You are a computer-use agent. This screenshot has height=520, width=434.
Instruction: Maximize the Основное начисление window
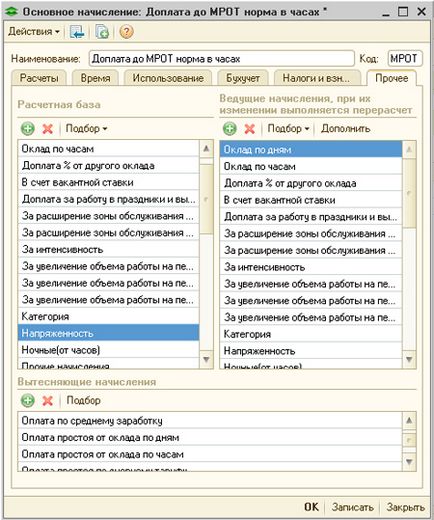[x=403, y=12]
